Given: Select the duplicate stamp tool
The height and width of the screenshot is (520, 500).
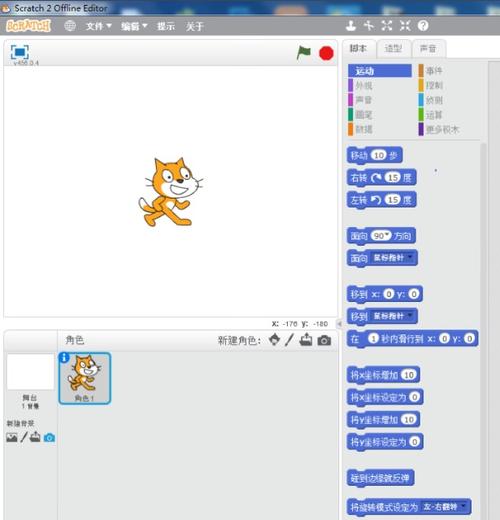Looking at the screenshot, I should [x=350, y=26].
